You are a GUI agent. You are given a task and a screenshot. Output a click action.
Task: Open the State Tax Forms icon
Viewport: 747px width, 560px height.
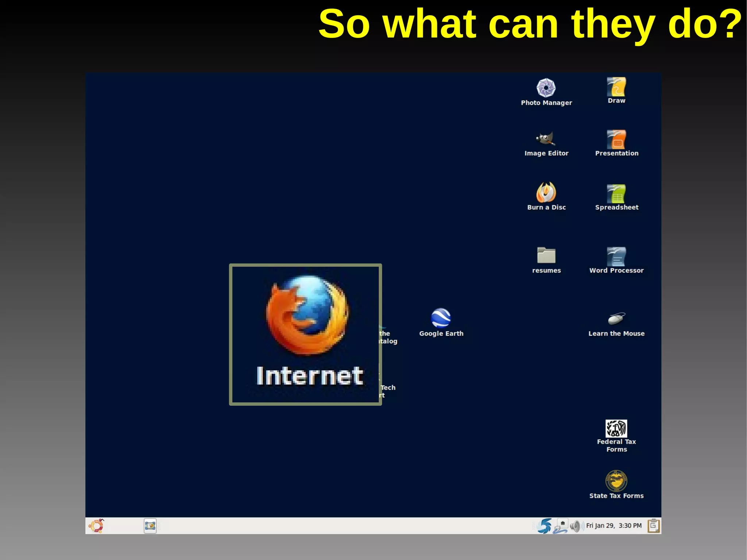[616, 481]
